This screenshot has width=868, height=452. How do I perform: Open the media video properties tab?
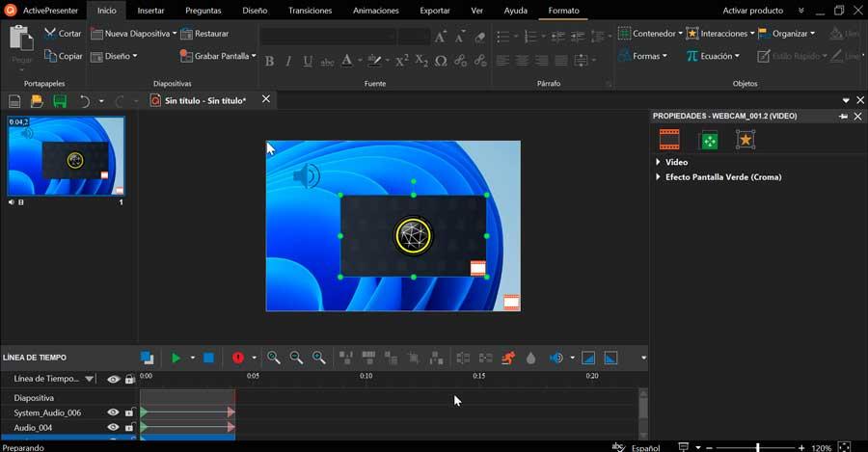668,140
